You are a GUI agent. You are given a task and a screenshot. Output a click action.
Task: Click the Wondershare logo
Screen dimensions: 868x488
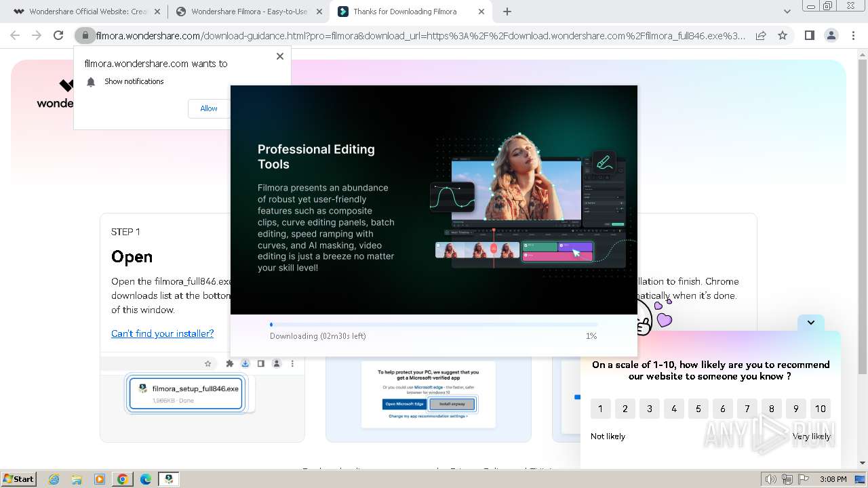click(x=56, y=94)
